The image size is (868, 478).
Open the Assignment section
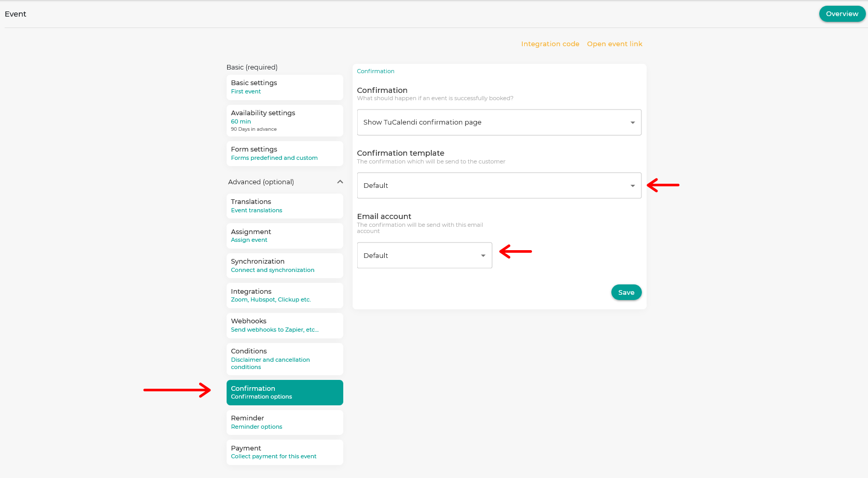[284, 235]
